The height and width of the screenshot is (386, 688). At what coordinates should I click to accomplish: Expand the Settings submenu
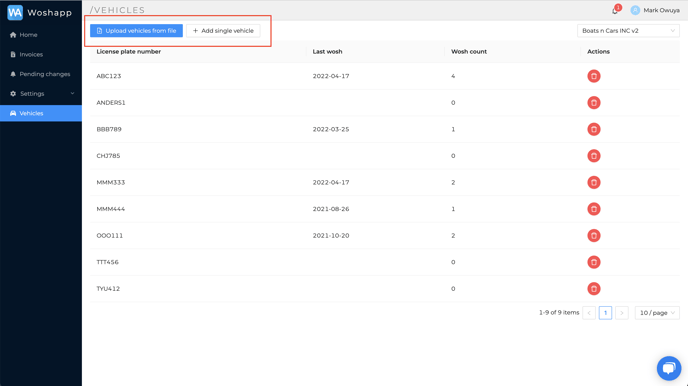[x=41, y=93]
